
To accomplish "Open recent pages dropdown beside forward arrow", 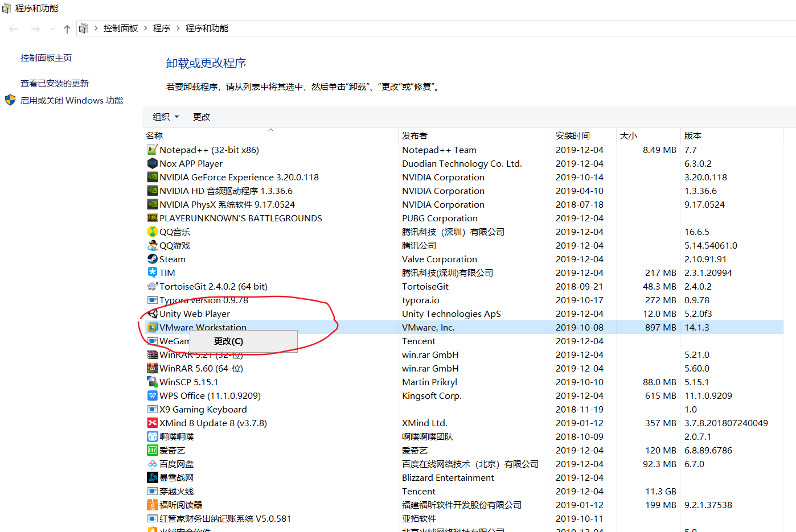I will pos(52,28).
